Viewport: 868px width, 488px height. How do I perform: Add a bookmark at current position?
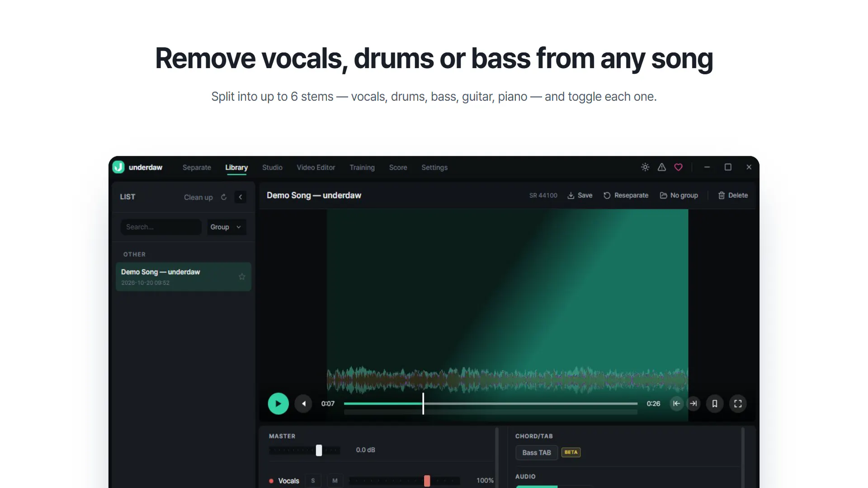(715, 404)
